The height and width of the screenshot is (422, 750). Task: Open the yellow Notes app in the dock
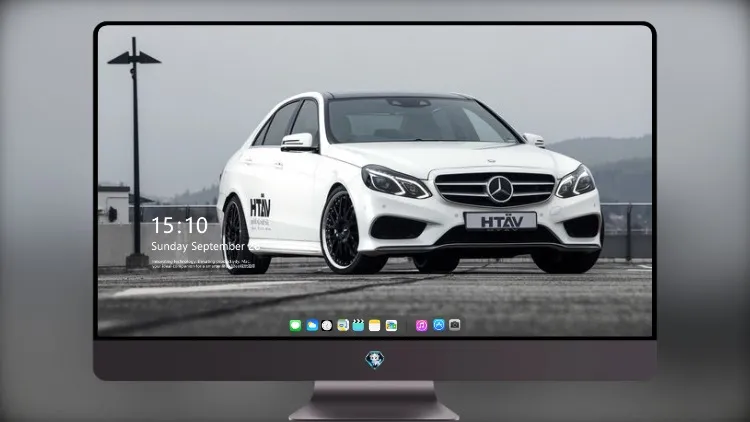click(x=375, y=325)
